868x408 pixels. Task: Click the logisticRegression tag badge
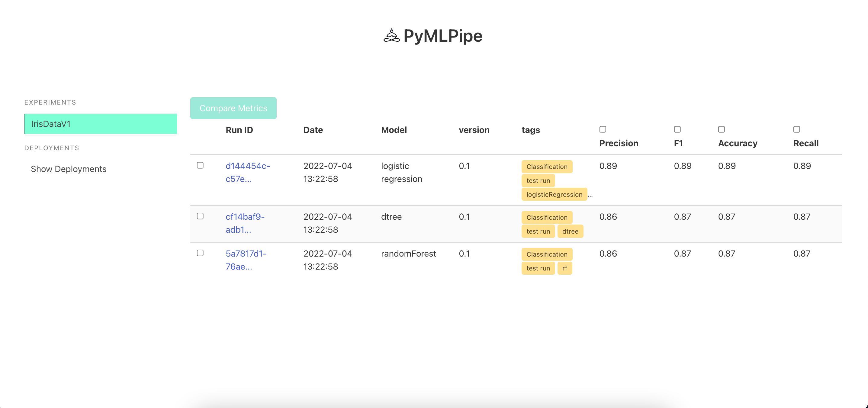click(x=554, y=195)
